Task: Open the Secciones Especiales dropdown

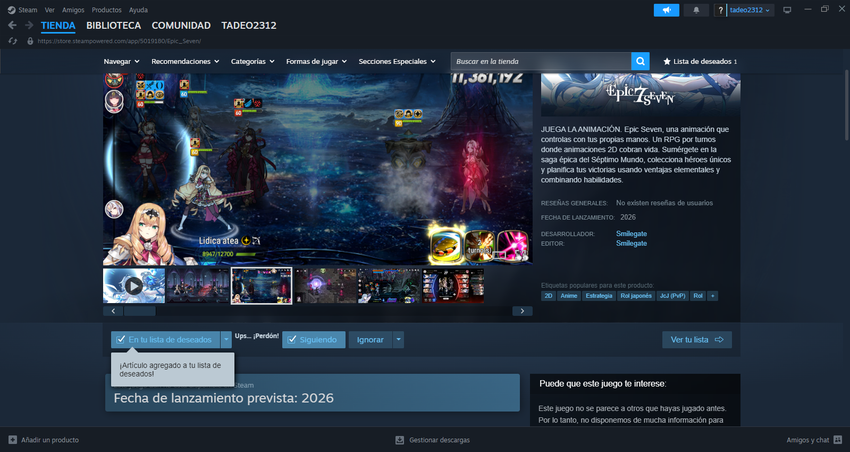Action: (397, 62)
